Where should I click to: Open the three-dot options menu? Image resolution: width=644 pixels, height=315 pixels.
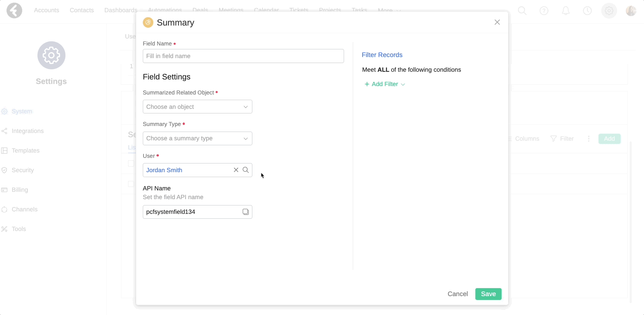click(x=589, y=139)
